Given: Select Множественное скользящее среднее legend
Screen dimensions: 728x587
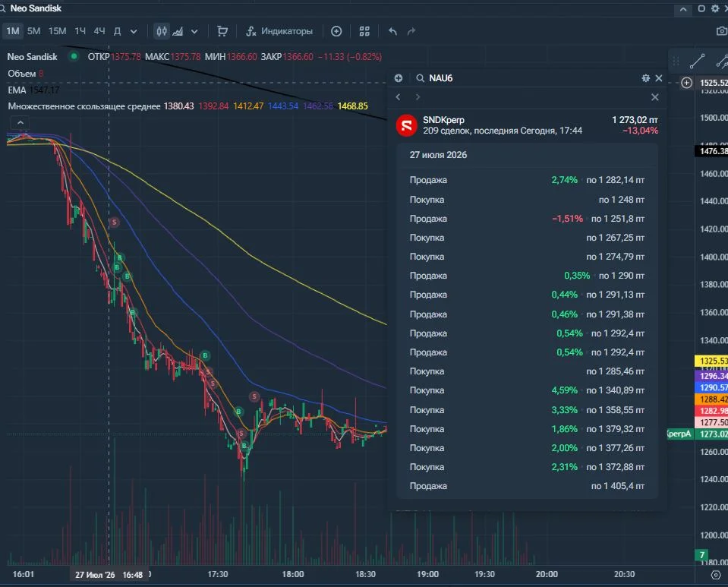Looking at the screenshot, I should click(84, 106).
